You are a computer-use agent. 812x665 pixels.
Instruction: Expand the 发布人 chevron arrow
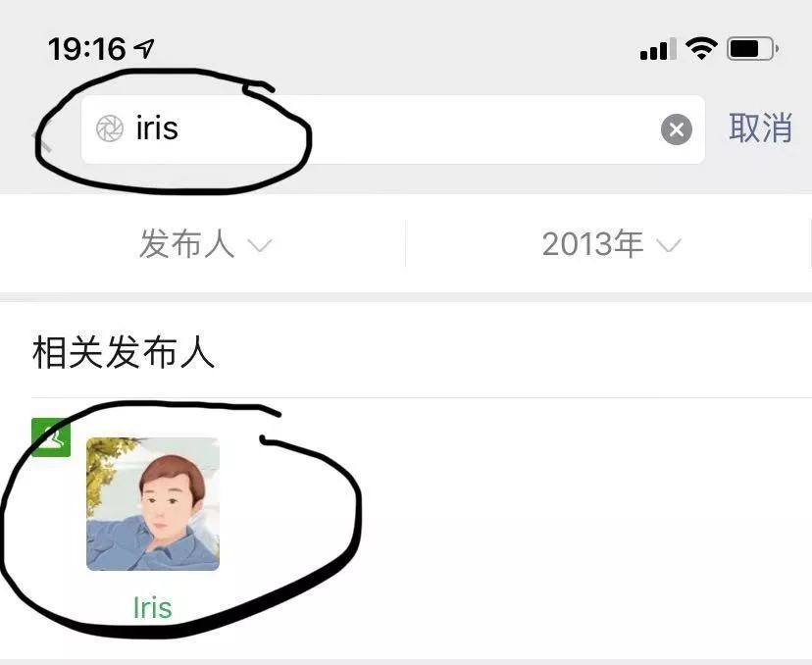[260, 245]
